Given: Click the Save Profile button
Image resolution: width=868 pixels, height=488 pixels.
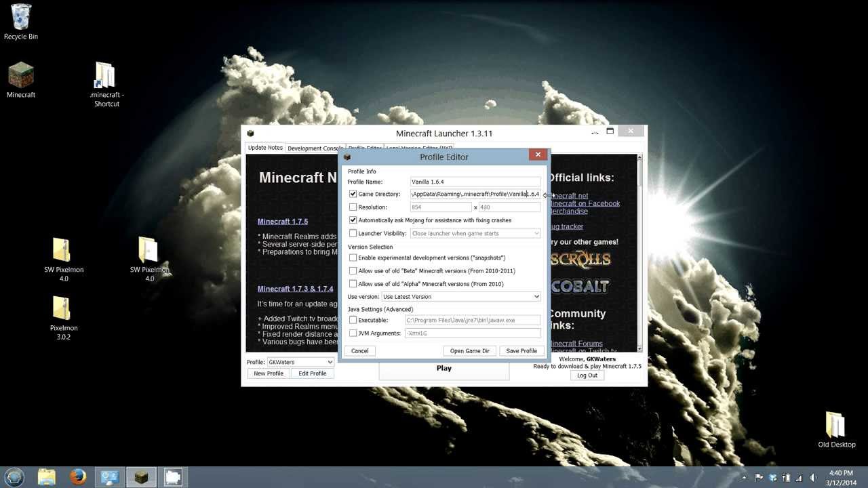Looking at the screenshot, I should (x=521, y=350).
